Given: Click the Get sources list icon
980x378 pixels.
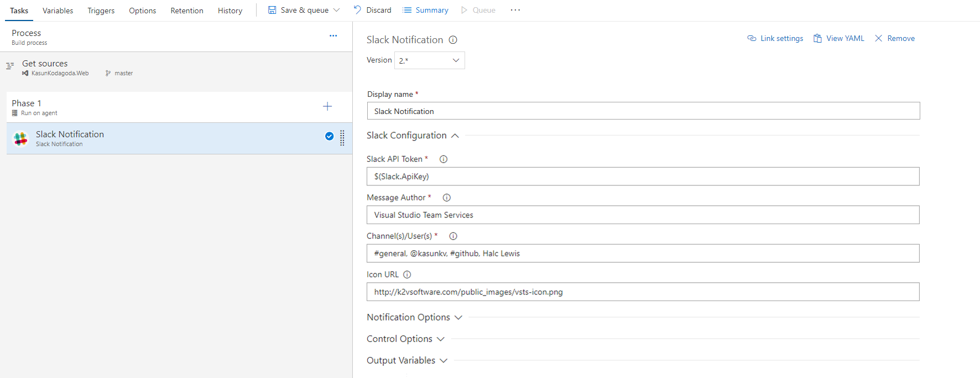Looking at the screenshot, I should click(10, 66).
